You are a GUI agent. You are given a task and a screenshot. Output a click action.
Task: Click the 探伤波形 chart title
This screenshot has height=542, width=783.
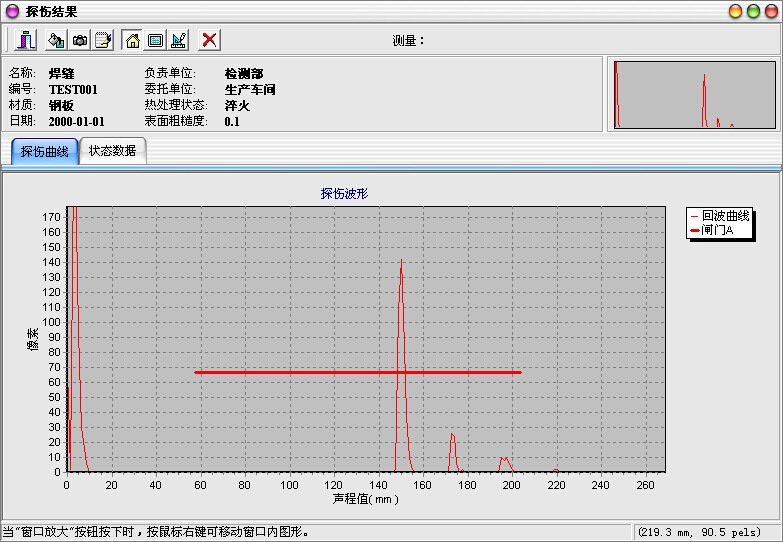(344, 193)
